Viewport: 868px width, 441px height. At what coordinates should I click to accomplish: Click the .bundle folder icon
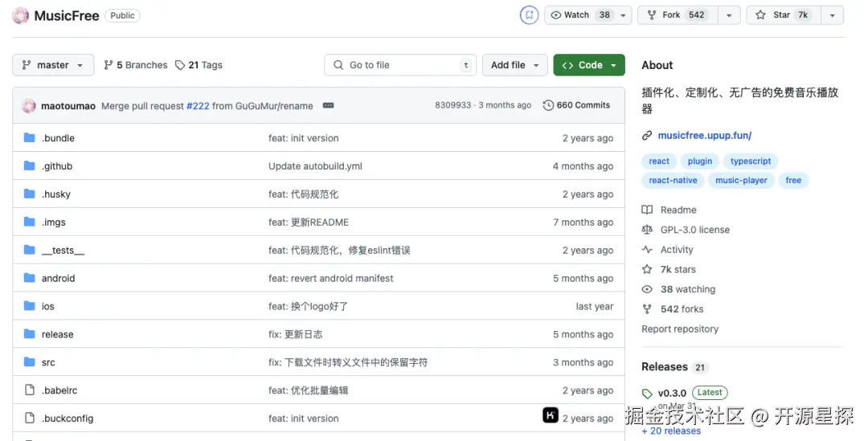coord(30,138)
